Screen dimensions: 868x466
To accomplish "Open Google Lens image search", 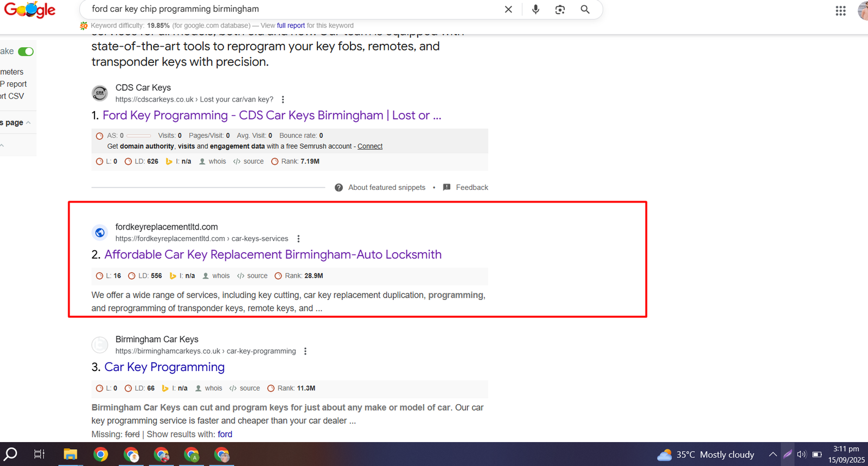I will click(x=560, y=9).
